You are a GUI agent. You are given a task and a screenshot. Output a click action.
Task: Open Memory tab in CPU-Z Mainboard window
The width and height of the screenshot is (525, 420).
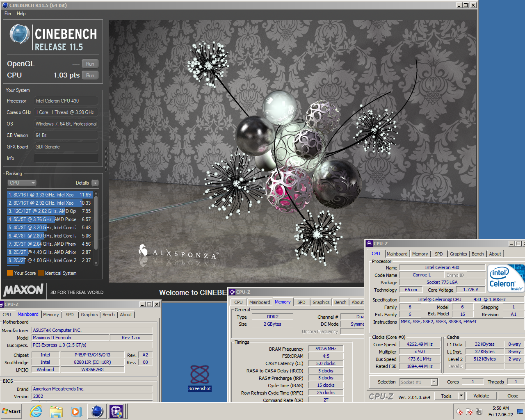coord(51,315)
